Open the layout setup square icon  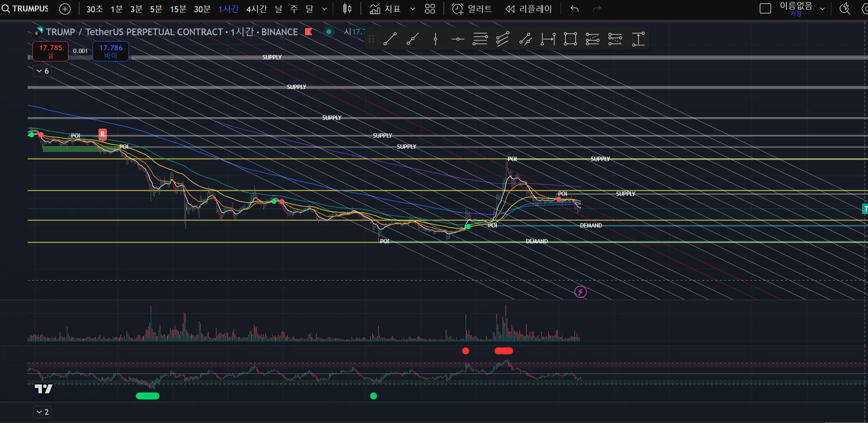click(x=765, y=9)
